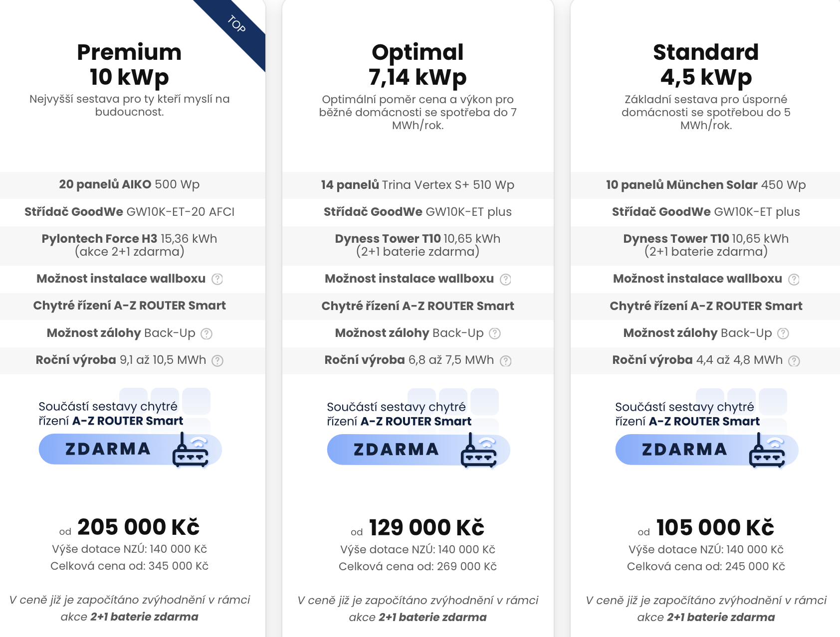Show Back-Up info tooltip in Premium column
This screenshot has height=637, width=840.
(207, 333)
